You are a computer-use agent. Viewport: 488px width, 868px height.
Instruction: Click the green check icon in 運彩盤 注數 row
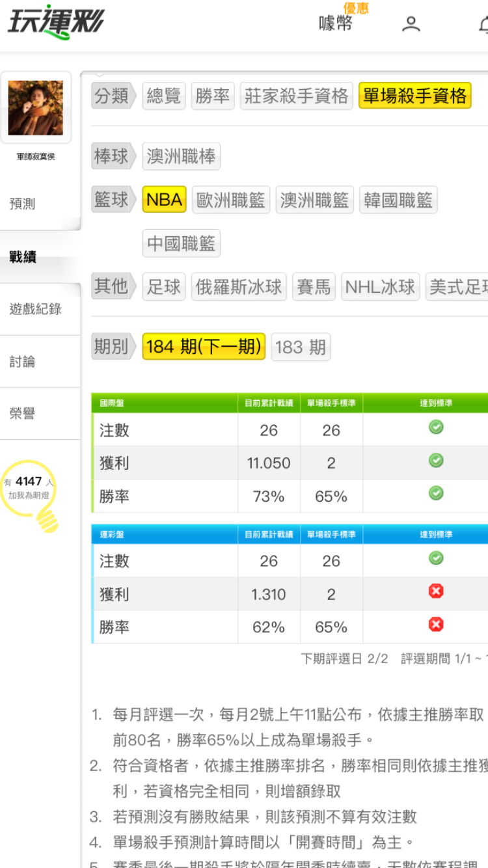[436, 558]
